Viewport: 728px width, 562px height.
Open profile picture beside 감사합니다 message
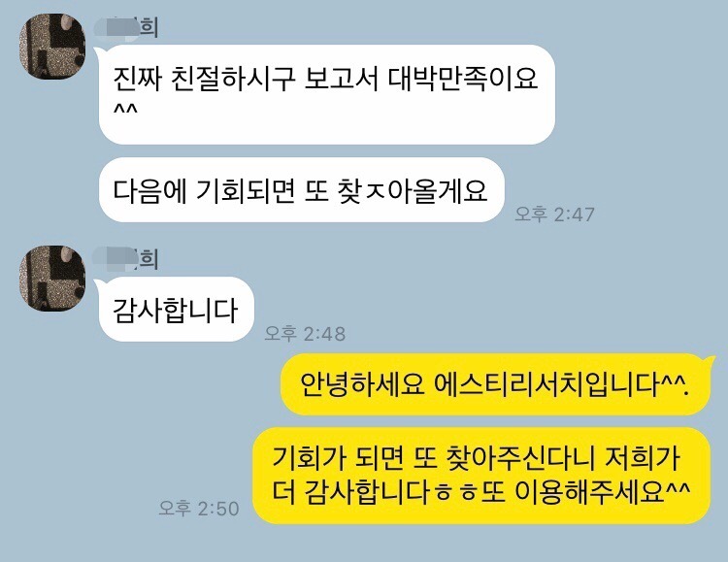pyautogui.click(x=52, y=279)
